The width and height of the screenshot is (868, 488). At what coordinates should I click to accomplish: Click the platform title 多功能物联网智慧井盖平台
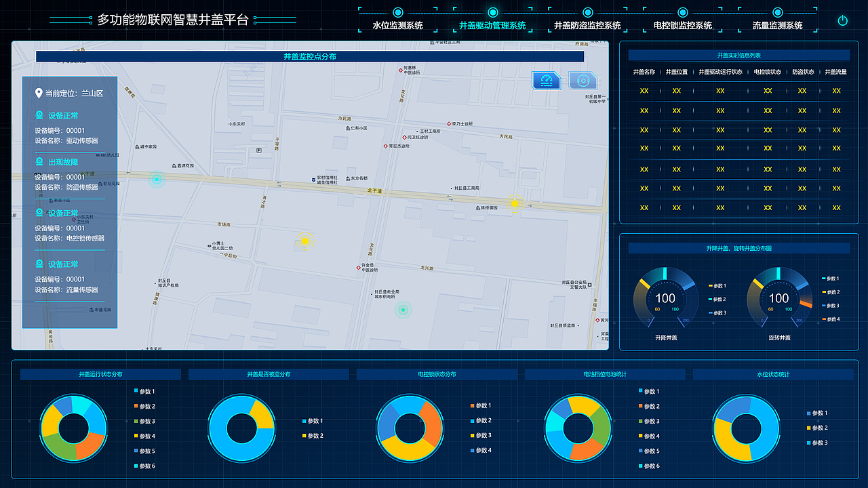click(x=173, y=20)
